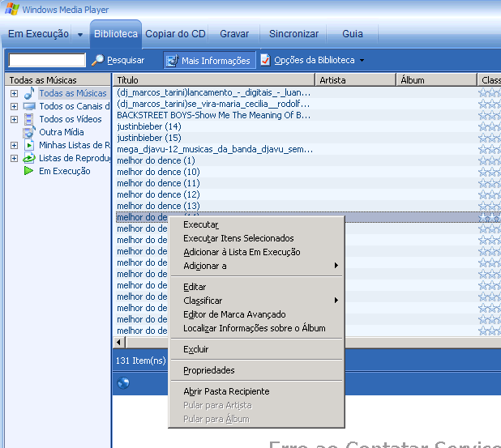This screenshot has width=501, height=448.
Task: Click the Mais Informações music icon
Action: pos(173,60)
